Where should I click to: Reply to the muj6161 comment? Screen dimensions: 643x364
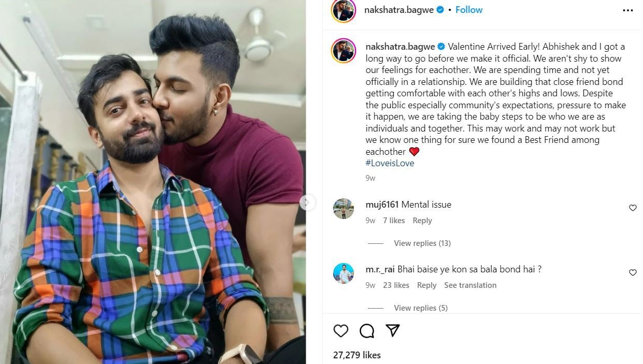pos(422,221)
